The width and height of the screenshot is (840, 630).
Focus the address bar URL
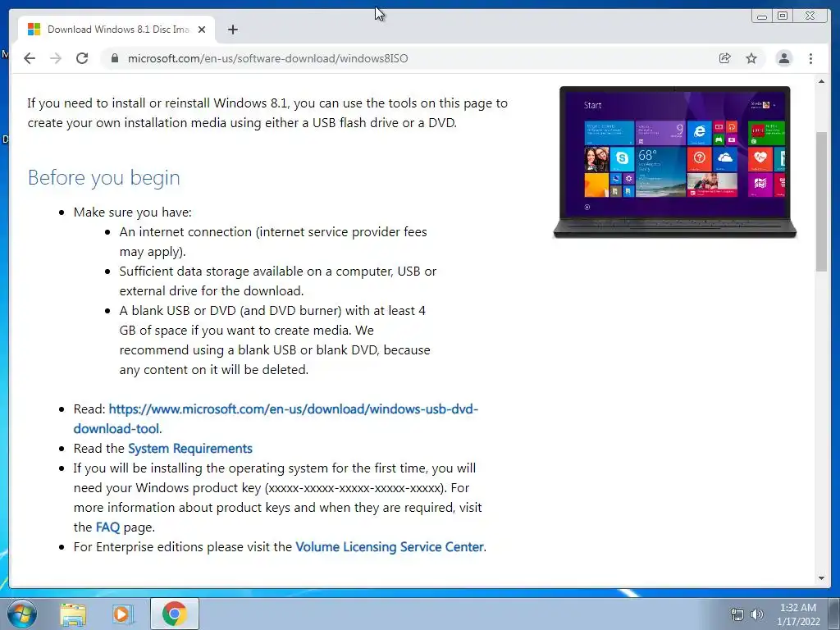[x=267, y=58]
